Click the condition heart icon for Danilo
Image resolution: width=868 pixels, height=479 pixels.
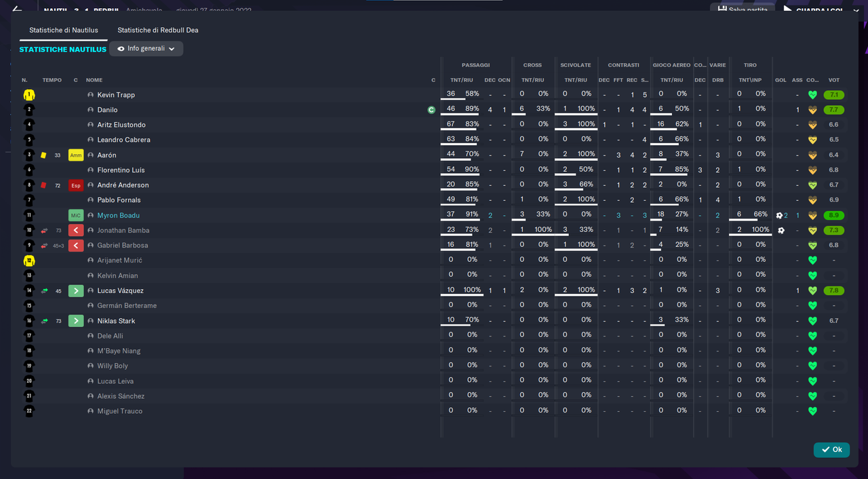click(812, 110)
